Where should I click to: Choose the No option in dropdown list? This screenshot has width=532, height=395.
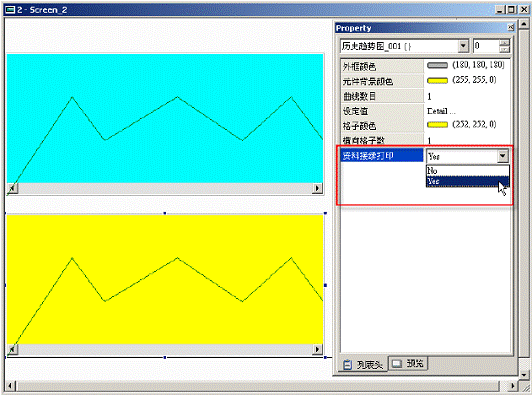468,170
